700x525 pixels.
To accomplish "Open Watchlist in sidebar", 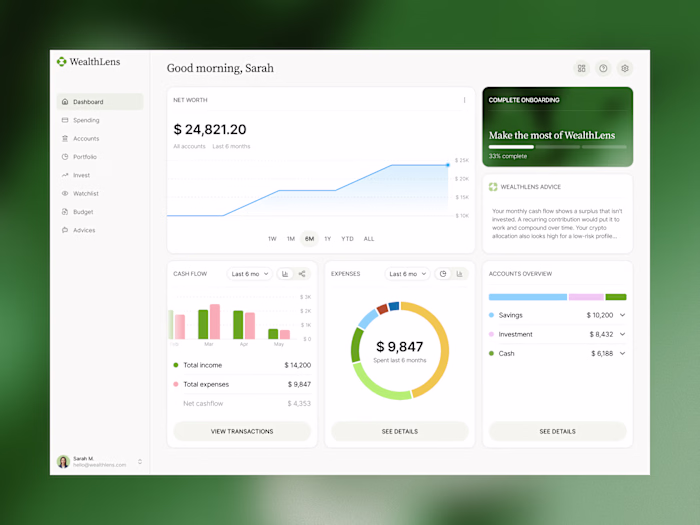I will click(100, 193).
